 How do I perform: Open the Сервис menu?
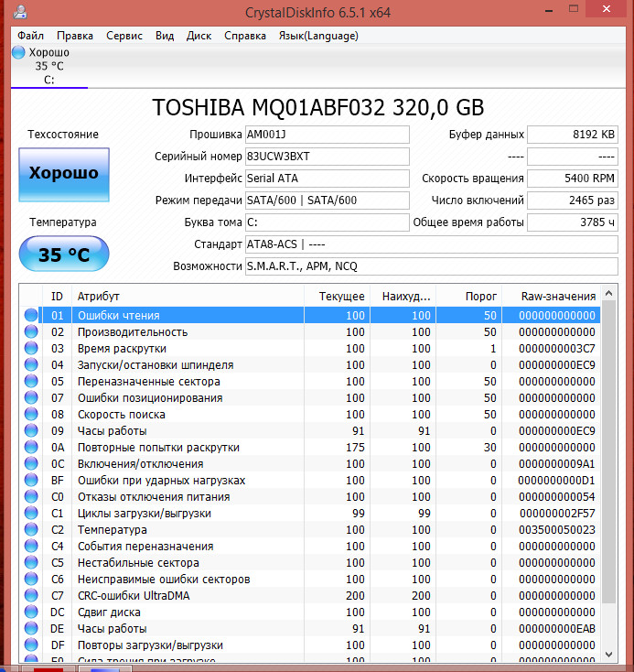tap(124, 36)
